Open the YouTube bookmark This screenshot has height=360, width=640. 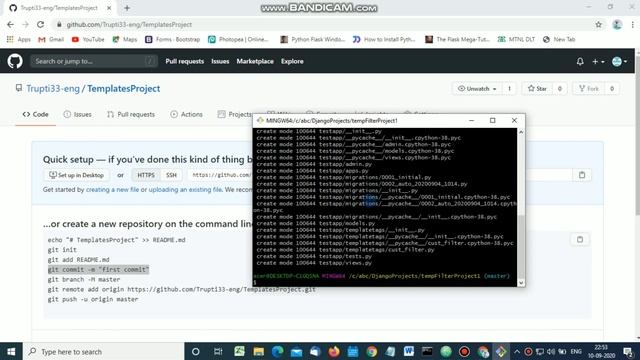tap(88, 39)
